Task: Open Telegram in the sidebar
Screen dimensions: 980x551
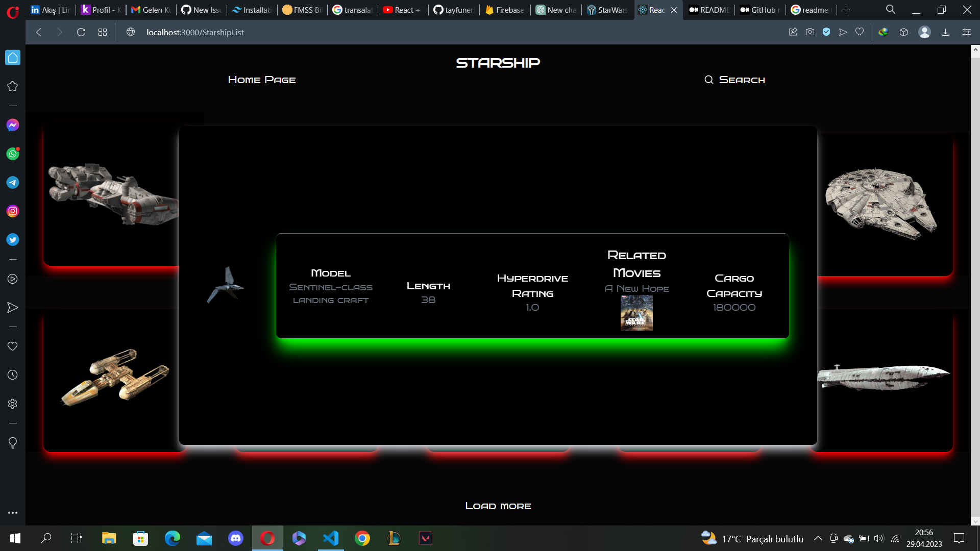Action: tap(13, 183)
